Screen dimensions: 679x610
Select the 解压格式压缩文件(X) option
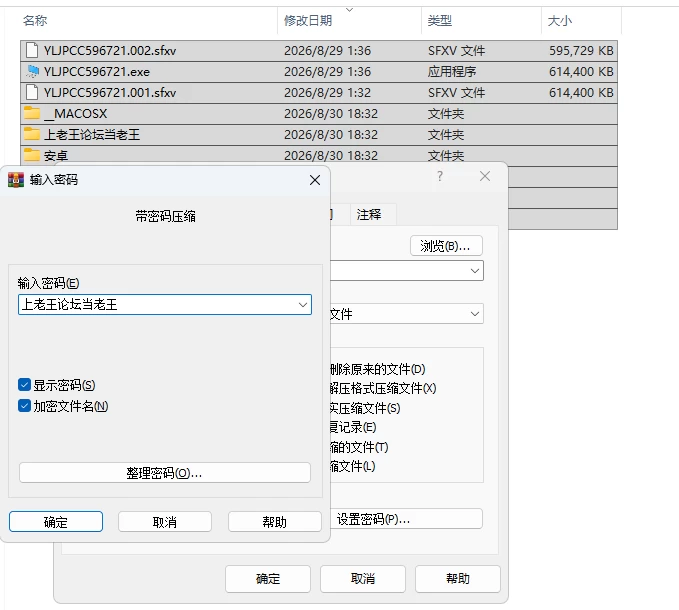point(383,388)
